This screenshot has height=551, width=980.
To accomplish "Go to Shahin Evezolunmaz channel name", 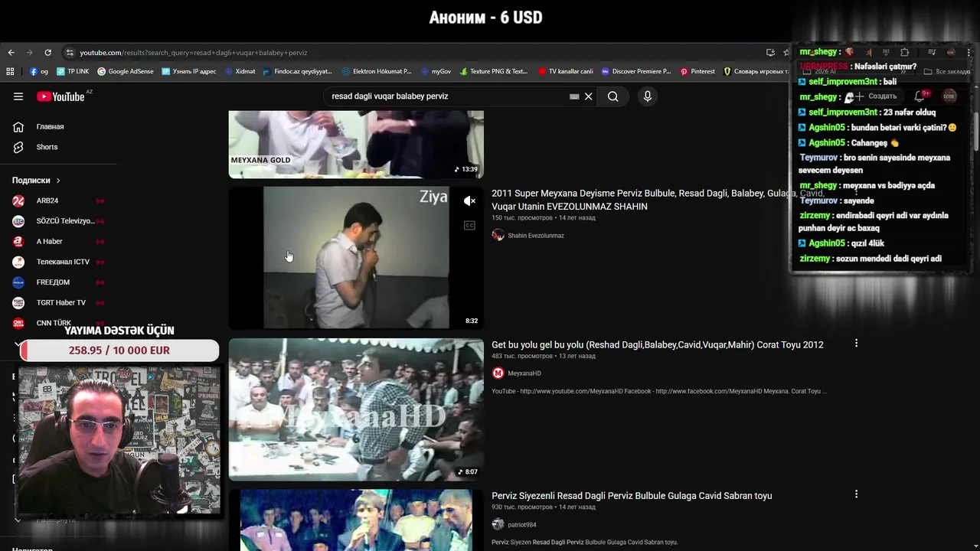I will 536,236.
